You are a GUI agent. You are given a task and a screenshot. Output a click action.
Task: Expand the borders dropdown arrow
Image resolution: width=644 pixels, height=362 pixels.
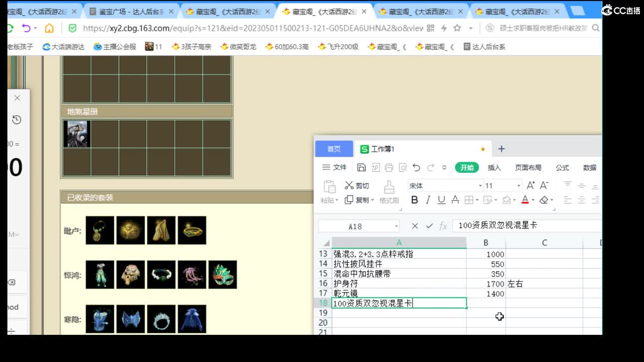[x=477, y=201]
